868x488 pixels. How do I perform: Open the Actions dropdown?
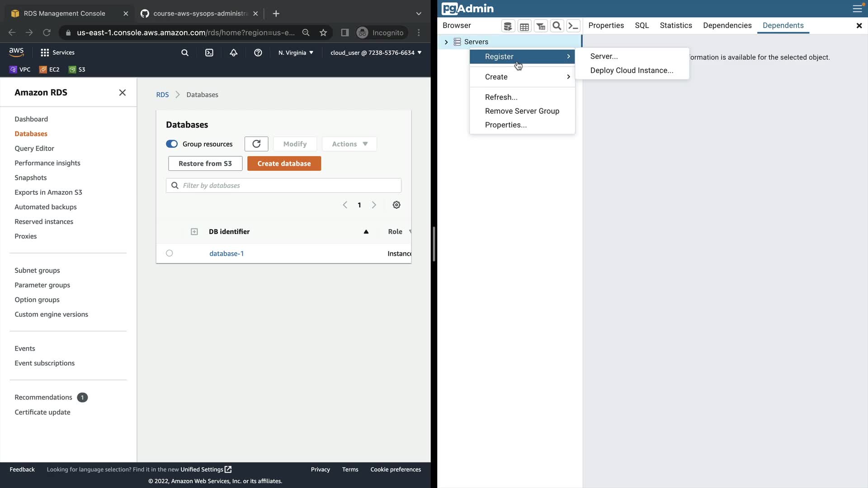coord(349,144)
